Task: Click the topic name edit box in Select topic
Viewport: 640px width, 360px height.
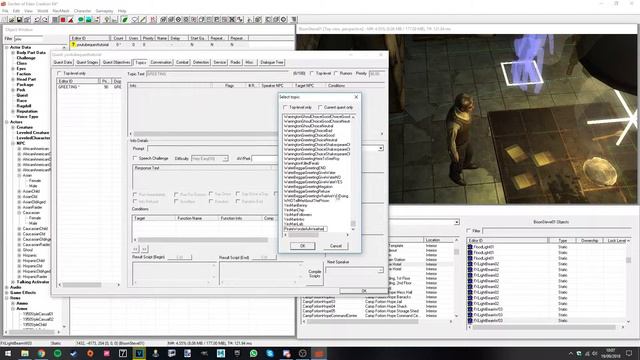Action: [305, 229]
